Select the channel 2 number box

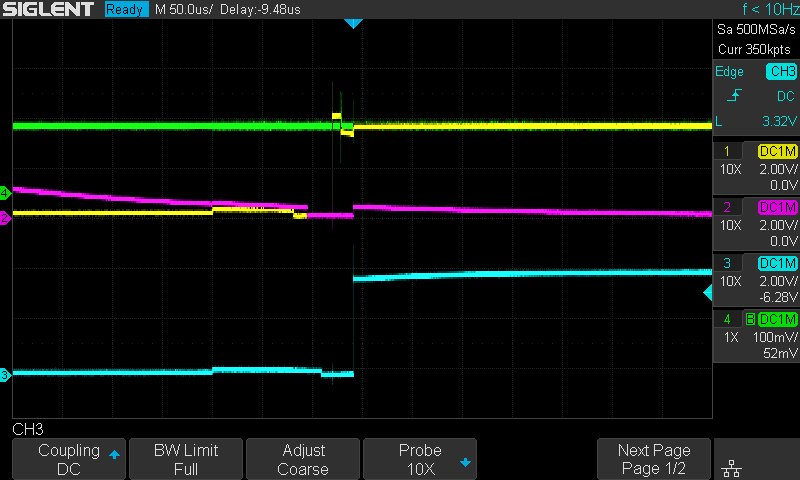click(727, 207)
